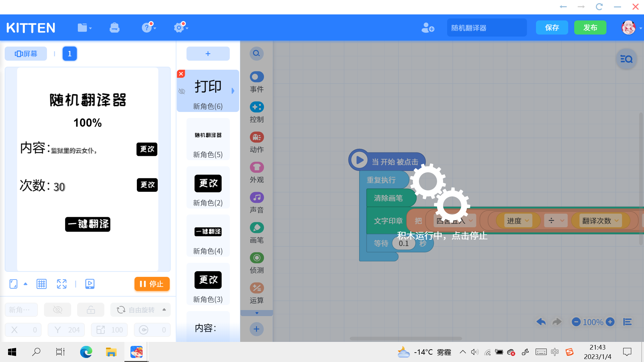Open the file folder menu icon
The height and width of the screenshot is (362, 644).
click(84, 28)
